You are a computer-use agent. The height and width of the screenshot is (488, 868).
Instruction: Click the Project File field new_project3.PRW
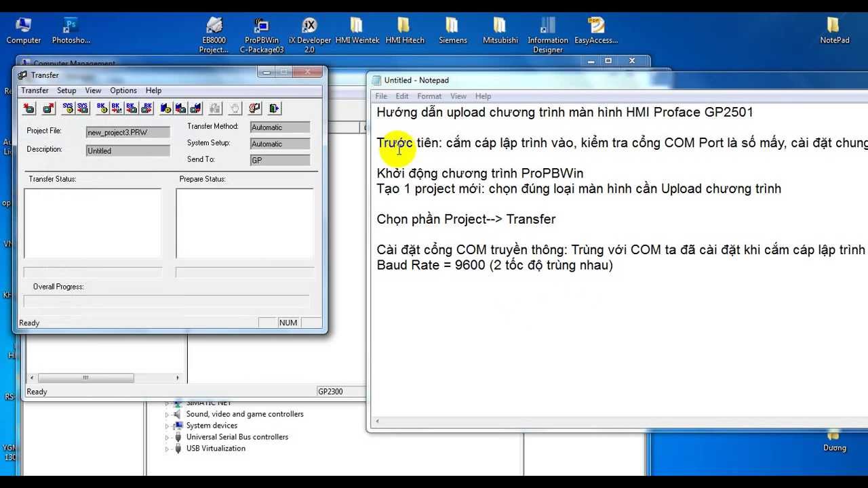point(127,132)
